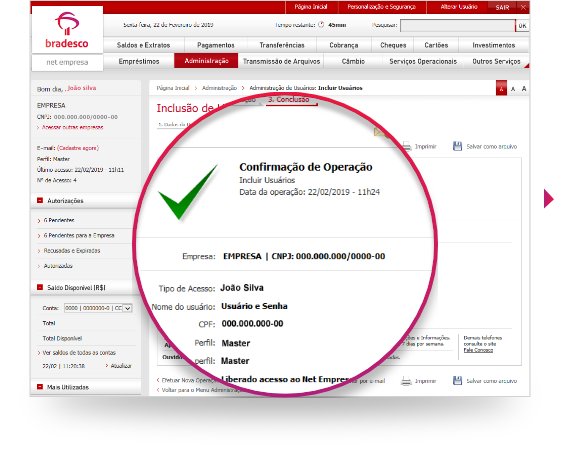Click Cadastre agora e-mail link
The height and width of the screenshot is (456, 561).
[x=78, y=148]
